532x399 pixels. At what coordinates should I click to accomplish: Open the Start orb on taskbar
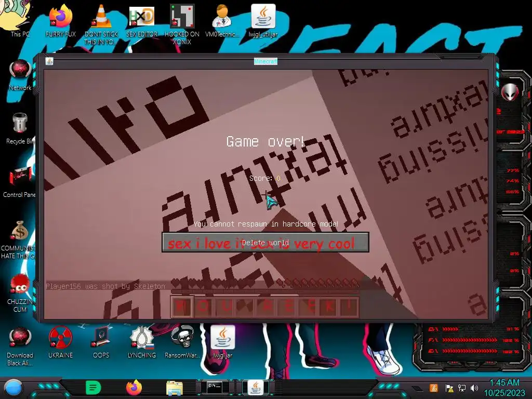click(14, 388)
